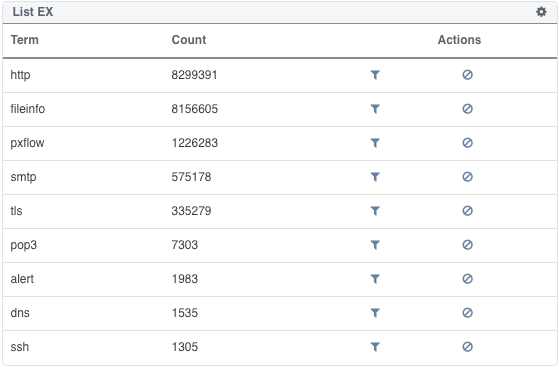Filter on the ssh term
Screen dimensions: 559x367
click(375, 347)
